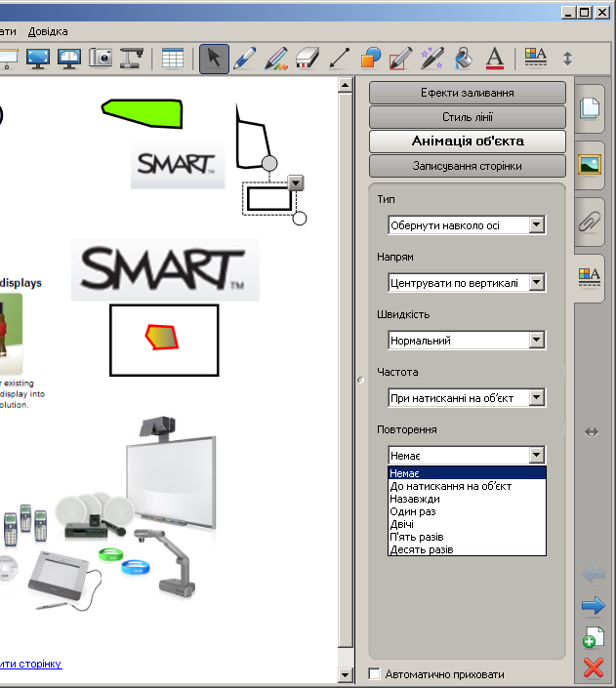Expand the Частота dropdown
This screenshot has height=688, width=616.
point(536,398)
